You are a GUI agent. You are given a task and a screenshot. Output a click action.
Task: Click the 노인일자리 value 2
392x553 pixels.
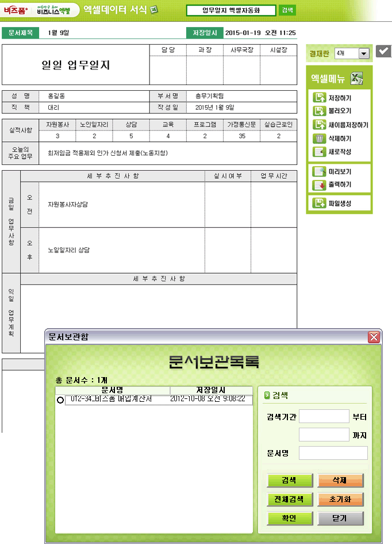[94, 136]
